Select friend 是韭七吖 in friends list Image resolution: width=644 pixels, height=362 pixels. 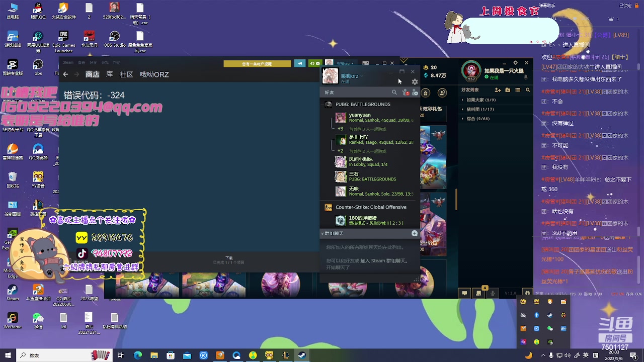pyautogui.click(x=374, y=140)
